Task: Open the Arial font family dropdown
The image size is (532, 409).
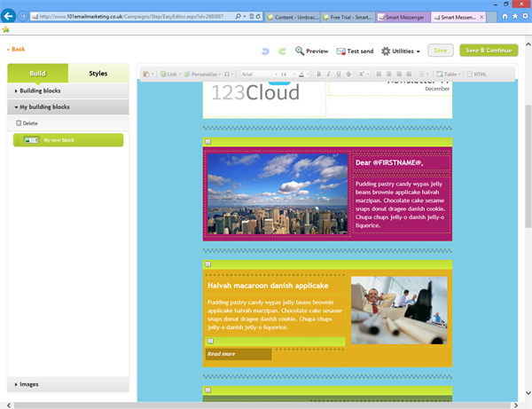Action: (259, 74)
